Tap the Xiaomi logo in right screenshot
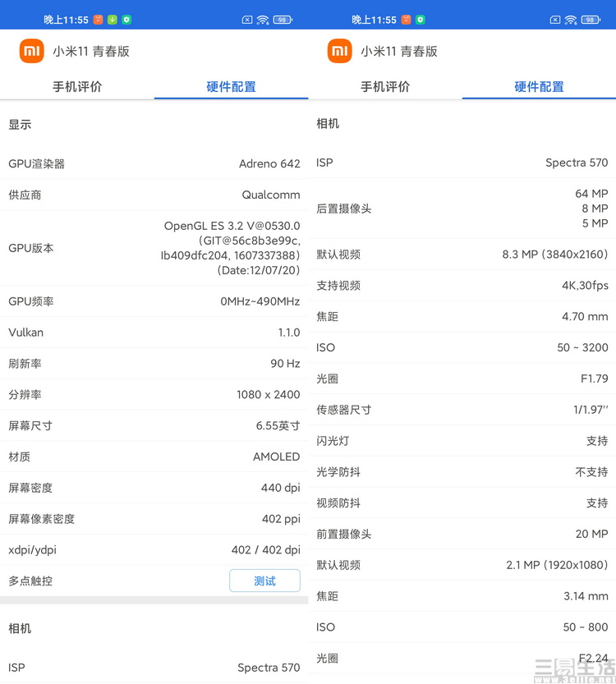This screenshot has width=616, height=684. [x=339, y=51]
